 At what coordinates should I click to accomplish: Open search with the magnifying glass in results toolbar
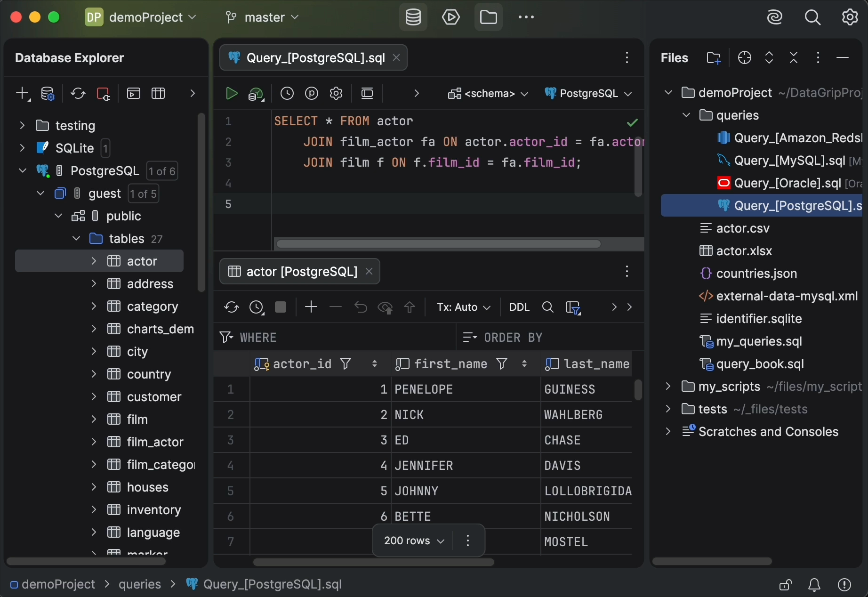pos(547,307)
